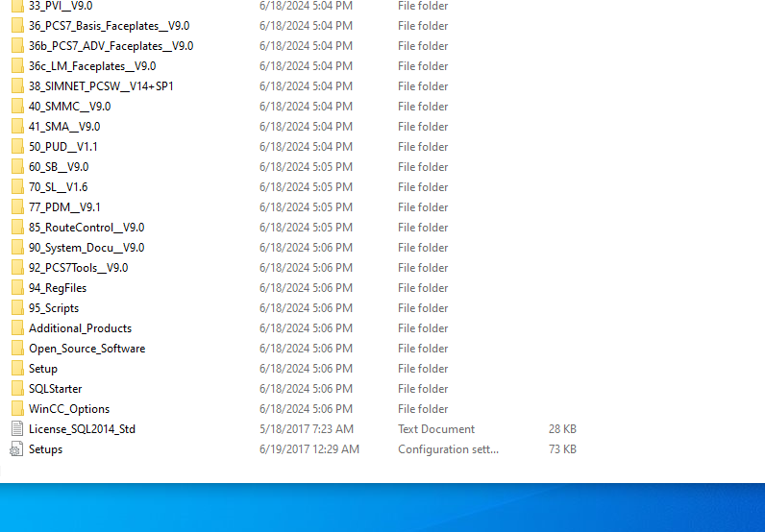The width and height of the screenshot is (765, 532).
Task: Click the folder icon beside 36_PCS7_Basis_Faceplates__V9.0
Action: [x=17, y=25]
